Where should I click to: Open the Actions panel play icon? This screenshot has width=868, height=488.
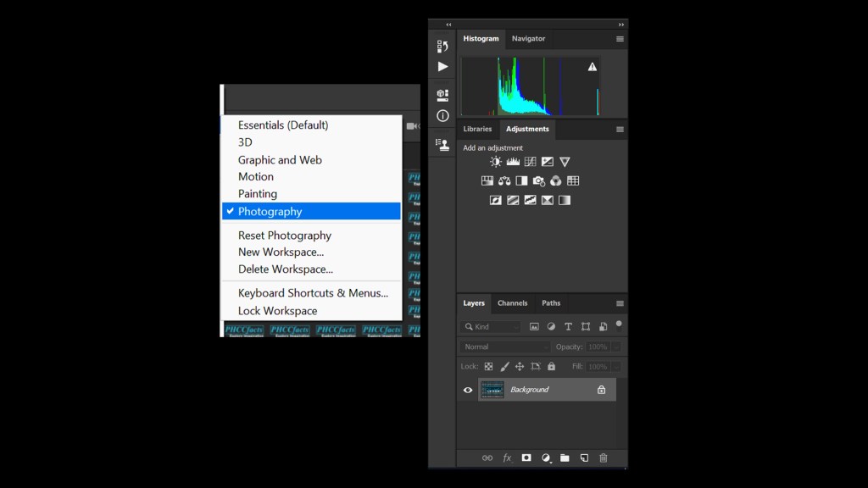(x=442, y=66)
